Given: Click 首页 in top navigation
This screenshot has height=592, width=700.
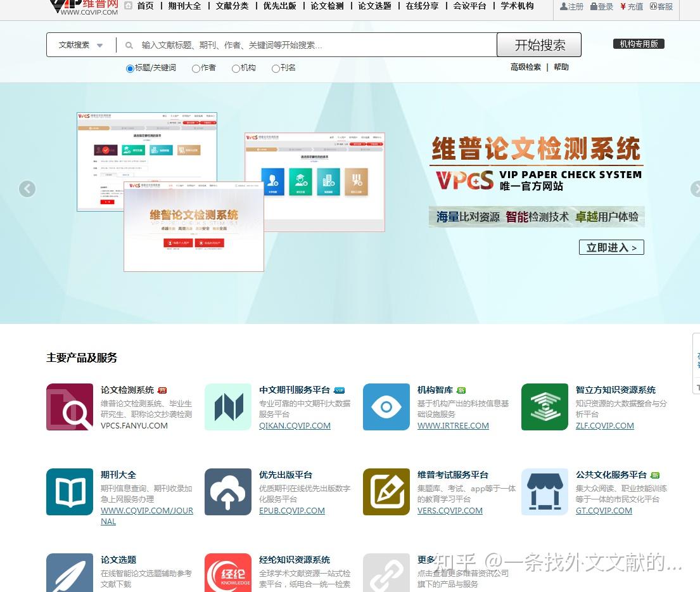Looking at the screenshot, I should click(x=145, y=6).
